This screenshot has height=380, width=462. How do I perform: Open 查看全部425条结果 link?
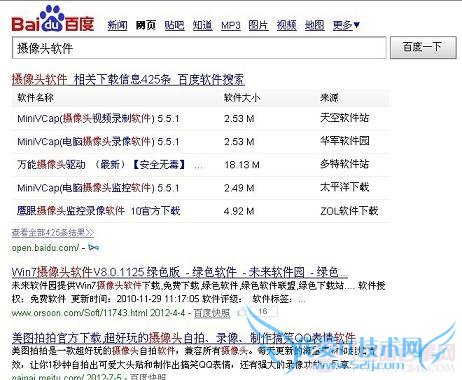(x=53, y=232)
